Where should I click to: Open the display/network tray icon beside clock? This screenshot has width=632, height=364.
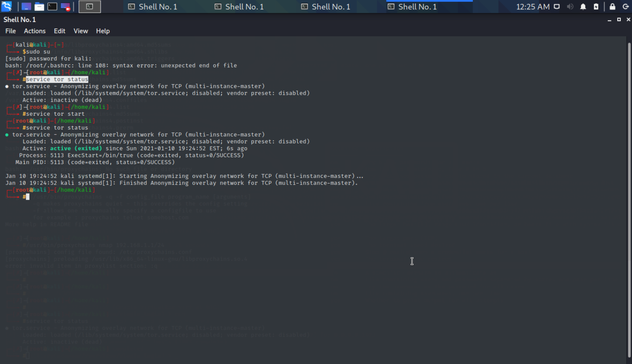click(557, 7)
